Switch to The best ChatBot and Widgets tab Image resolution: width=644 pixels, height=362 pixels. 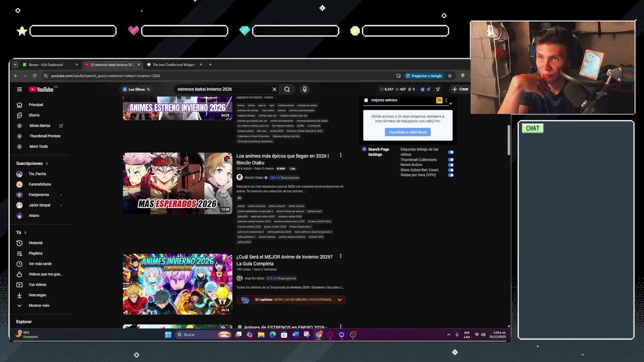click(174, 64)
